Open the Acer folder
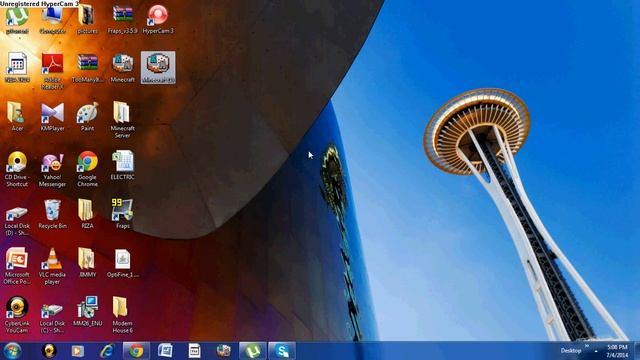640x360 pixels. point(17,117)
